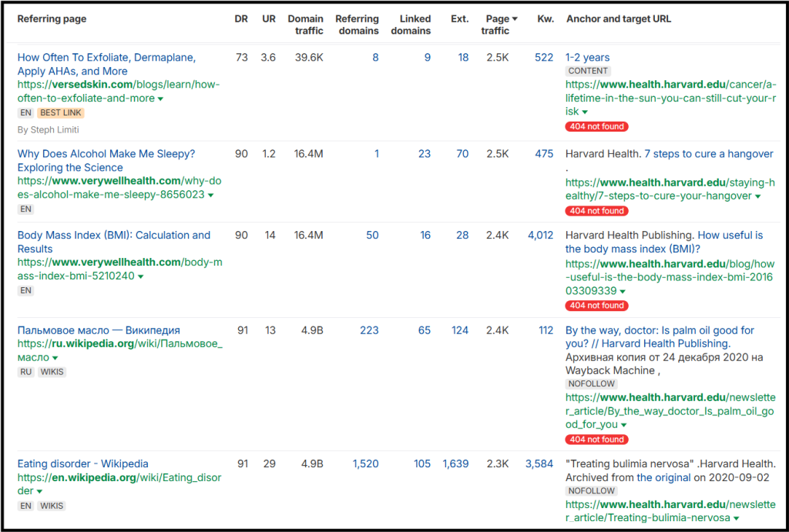This screenshot has height=532, width=789.
Task: Click the DR column header
Action: pyautogui.click(x=241, y=18)
